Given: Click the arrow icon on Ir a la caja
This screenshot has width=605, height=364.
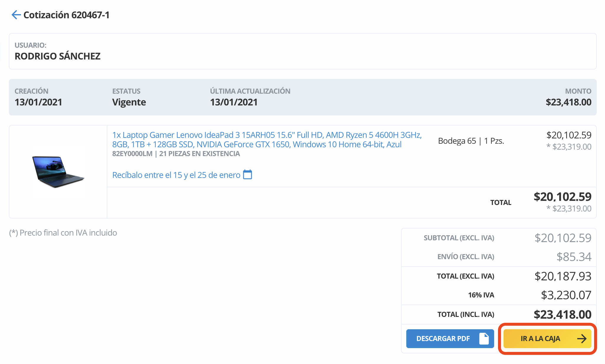Looking at the screenshot, I should click(581, 339).
